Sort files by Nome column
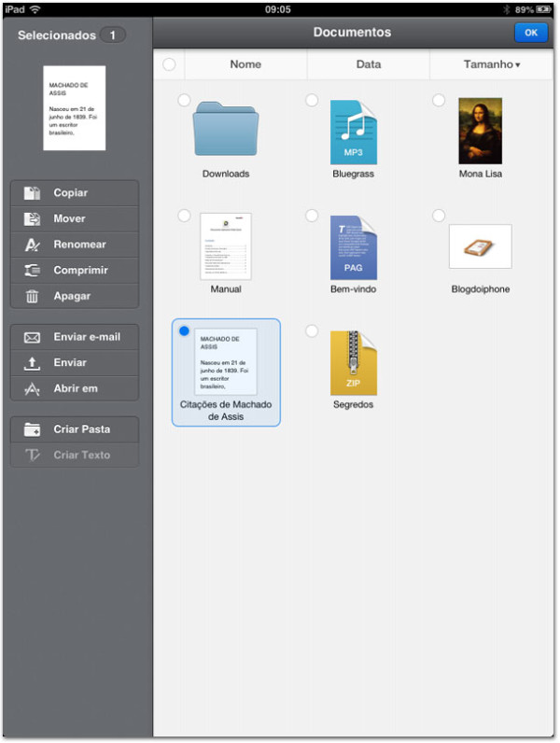 tap(245, 64)
